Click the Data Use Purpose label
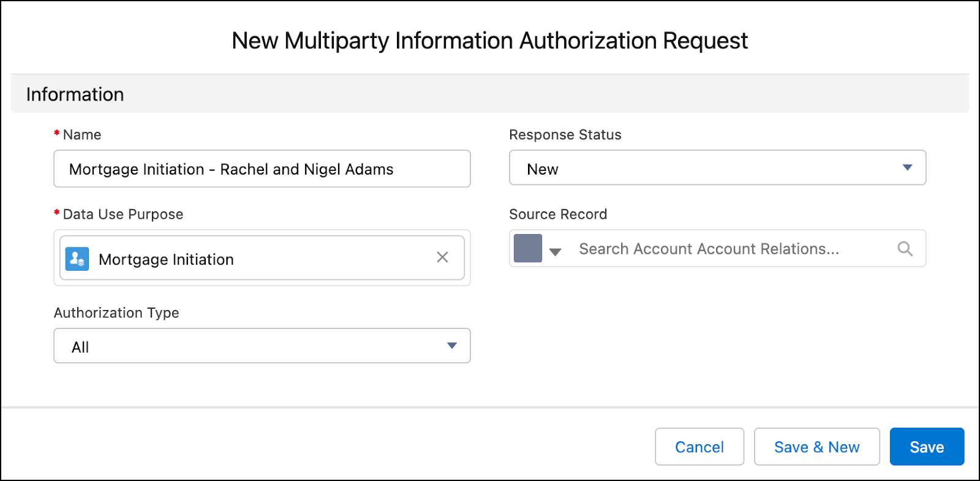The height and width of the screenshot is (481, 980). 123,214
